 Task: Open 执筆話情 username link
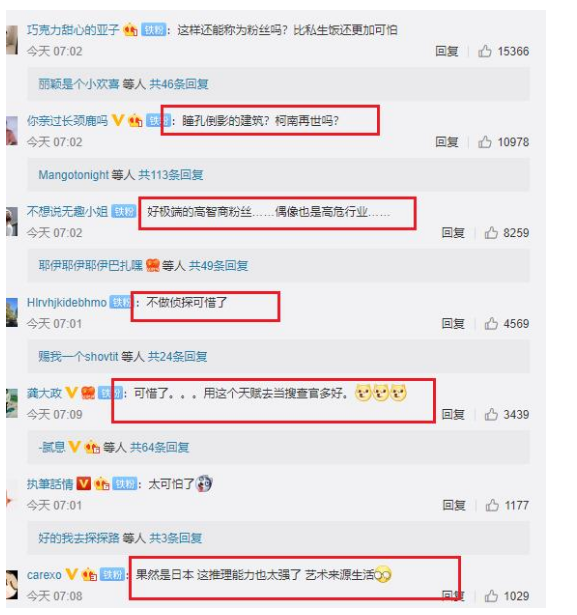(x=50, y=484)
